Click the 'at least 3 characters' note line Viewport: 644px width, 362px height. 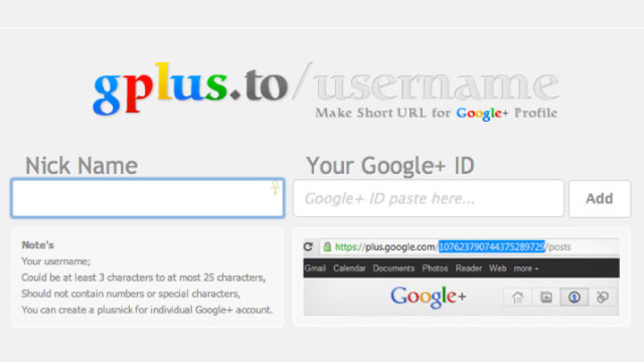coord(144,277)
